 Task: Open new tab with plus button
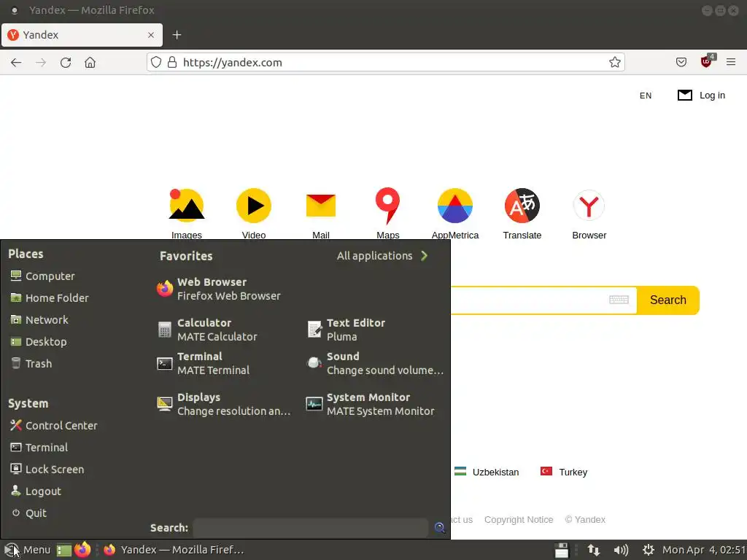click(x=177, y=35)
